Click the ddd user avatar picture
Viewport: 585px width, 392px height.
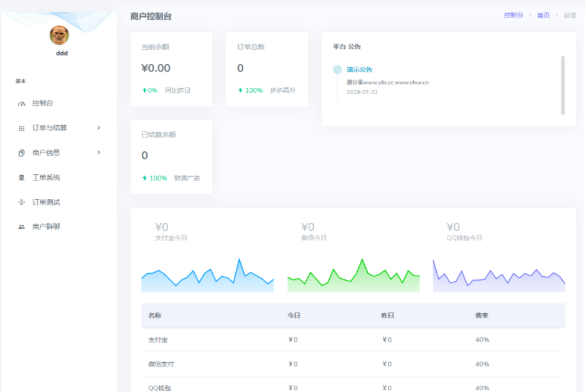(59, 35)
